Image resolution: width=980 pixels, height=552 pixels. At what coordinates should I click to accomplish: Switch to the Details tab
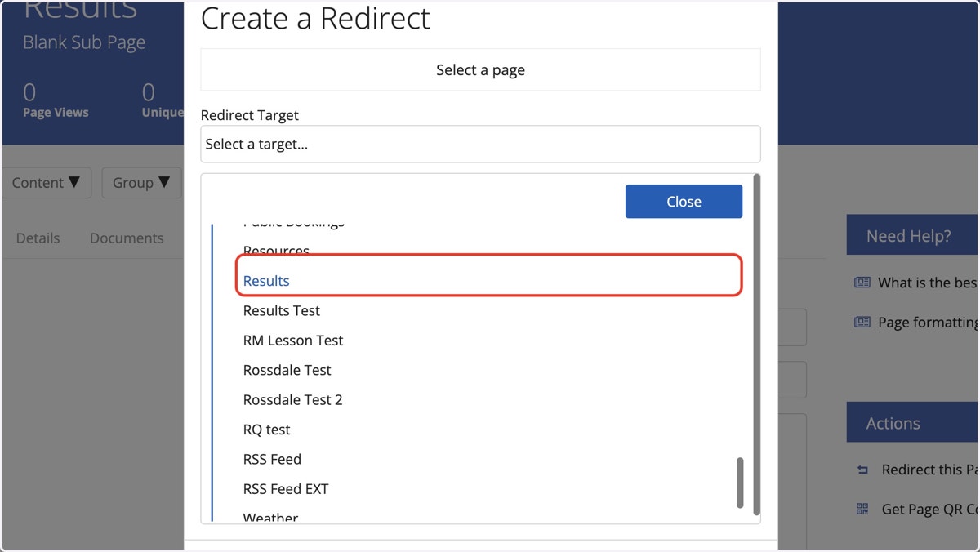(x=38, y=238)
